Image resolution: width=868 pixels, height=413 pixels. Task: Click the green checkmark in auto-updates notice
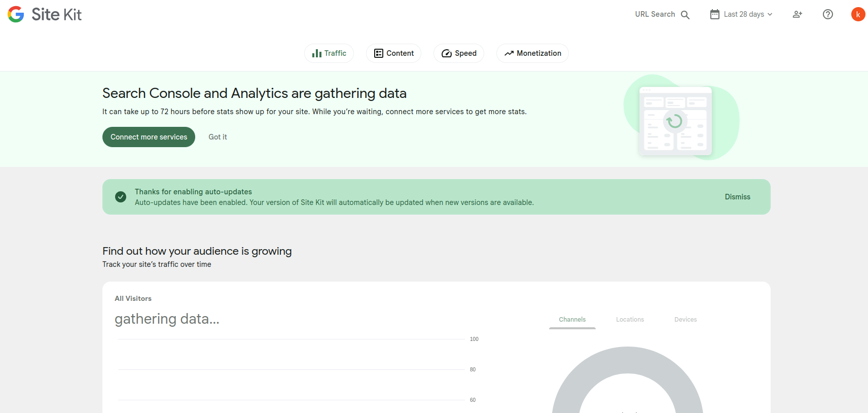[x=121, y=197]
